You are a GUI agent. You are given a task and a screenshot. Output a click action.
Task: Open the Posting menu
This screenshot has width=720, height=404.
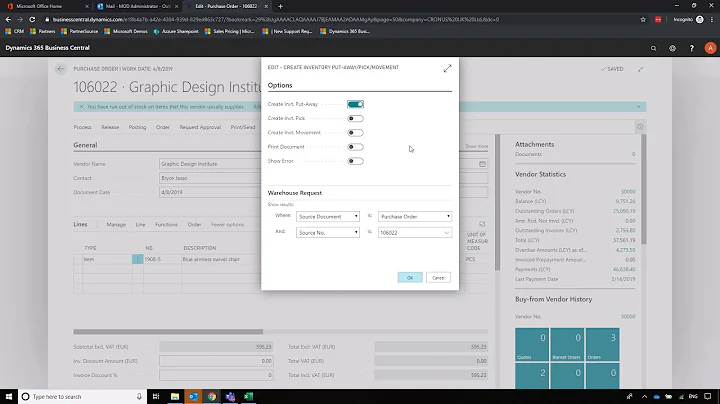tap(137, 127)
